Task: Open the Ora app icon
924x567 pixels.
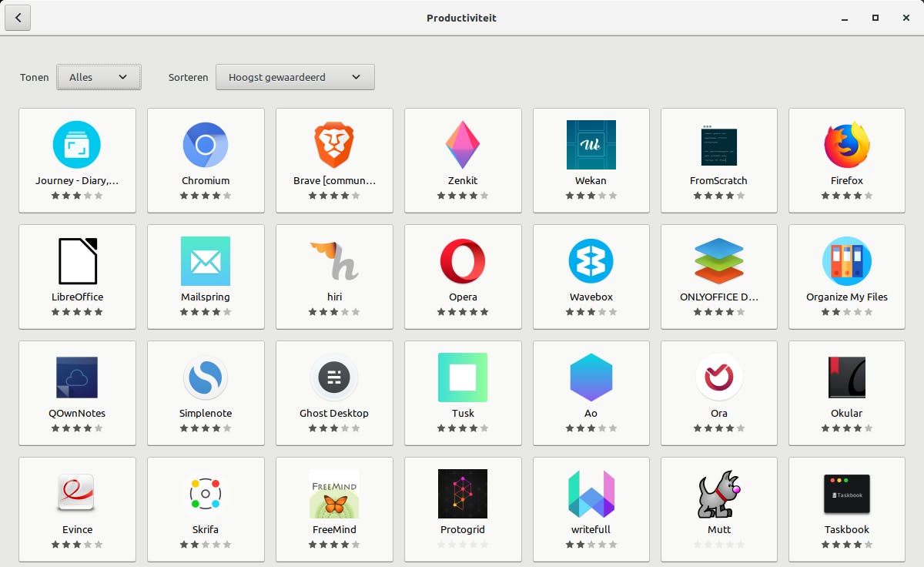Action: (x=719, y=377)
